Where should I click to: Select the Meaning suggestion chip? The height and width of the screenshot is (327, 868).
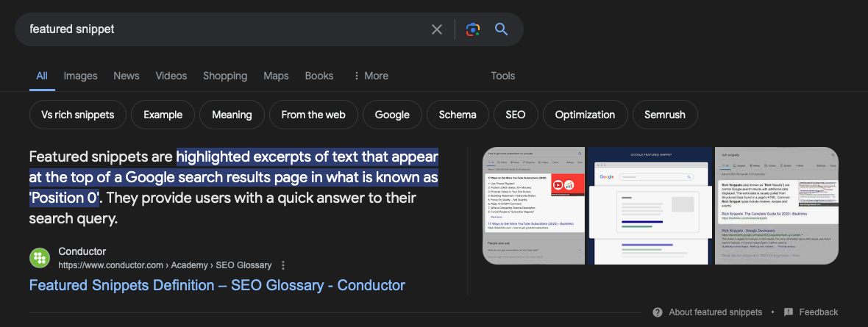[232, 115]
